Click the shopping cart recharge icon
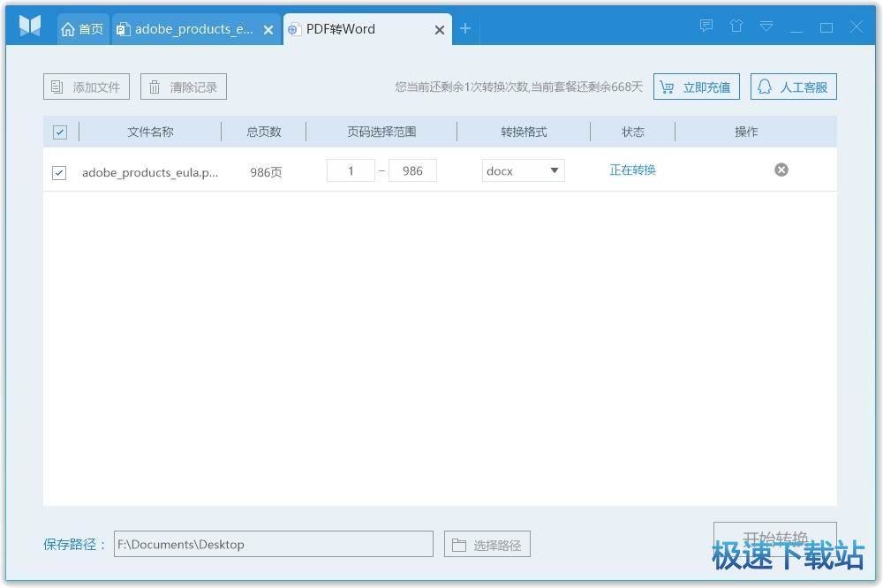Viewport: 883px width, 588px height. pyautogui.click(x=667, y=86)
